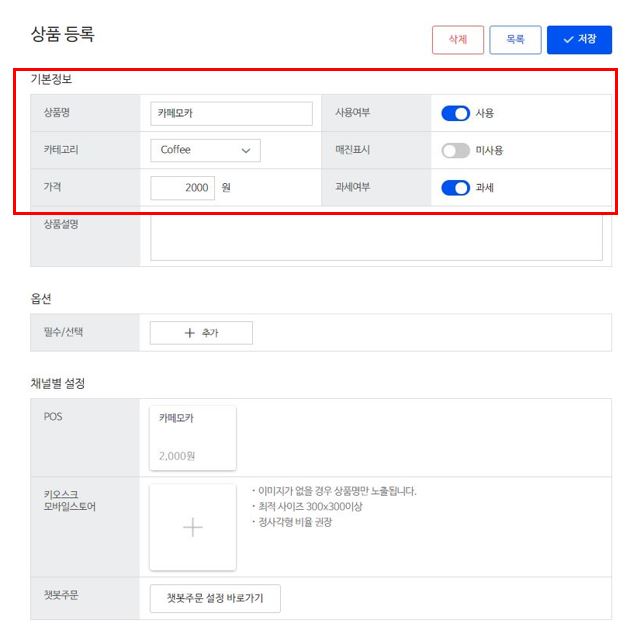Click inside the 상품설명 text area
Image resolution: width=626 pixels, height=631 pixels.
tap(376, 237)
